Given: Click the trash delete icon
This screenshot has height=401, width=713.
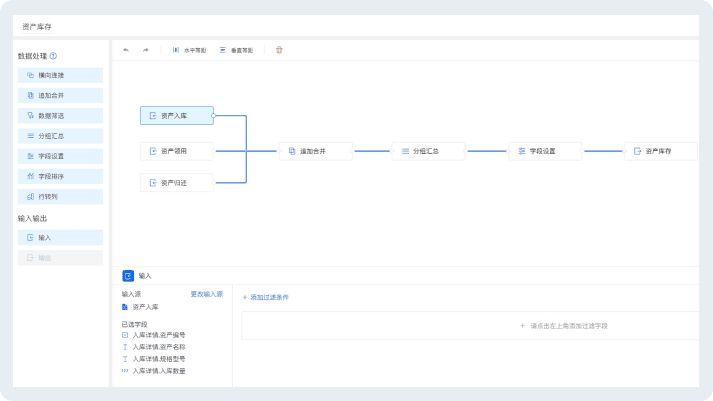Looking at the screenshot, I should [279, 50].
